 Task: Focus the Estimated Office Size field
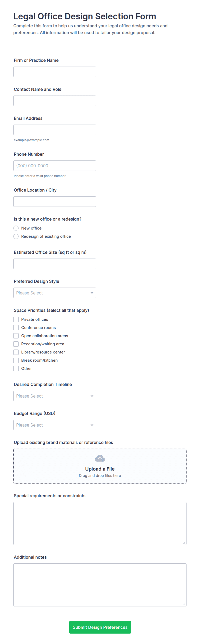(x=55, y=264)
